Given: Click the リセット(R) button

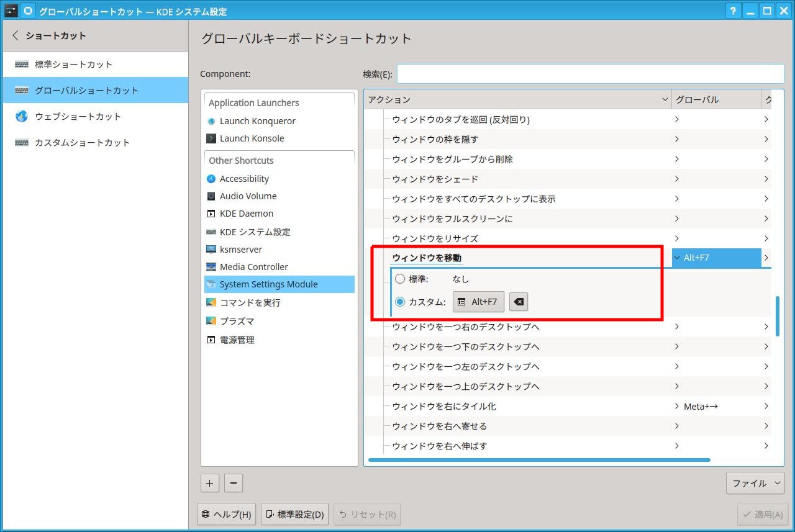Looking at the screenshot, I should (x=367, y=515).
